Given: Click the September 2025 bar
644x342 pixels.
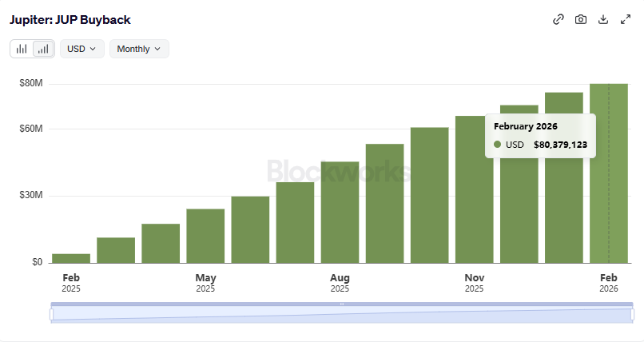Looking at the screenshot, I should pyautogui.click(x=385, y=203).
